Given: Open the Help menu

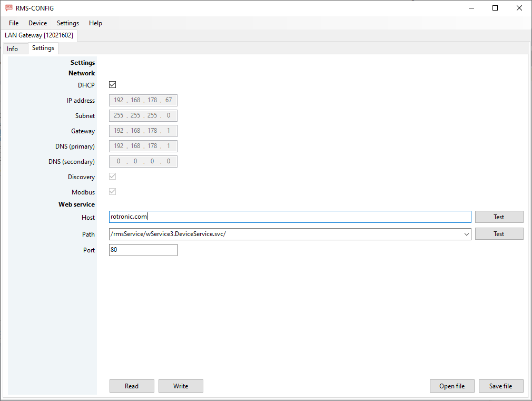Looking at the screenshot, I should click(95, 23).
